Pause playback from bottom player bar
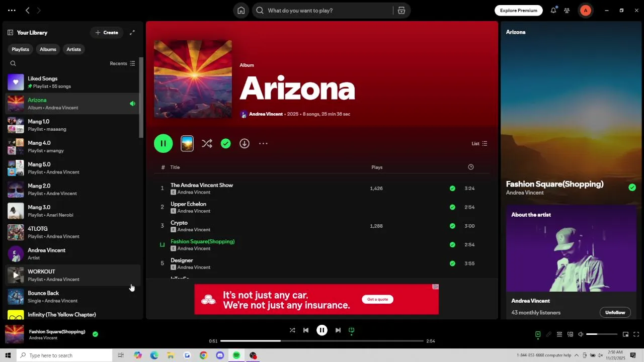This screenshot has height=362, width=644. point(322,330)
